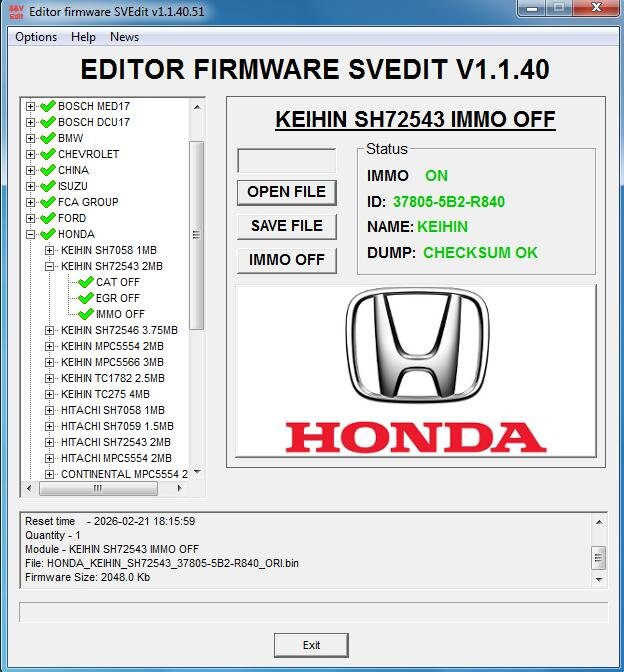This screenshot has height=672, width=624.
Task: Expand the KEIHIN TC275 4MB node
Action: [x=49, y=394]
